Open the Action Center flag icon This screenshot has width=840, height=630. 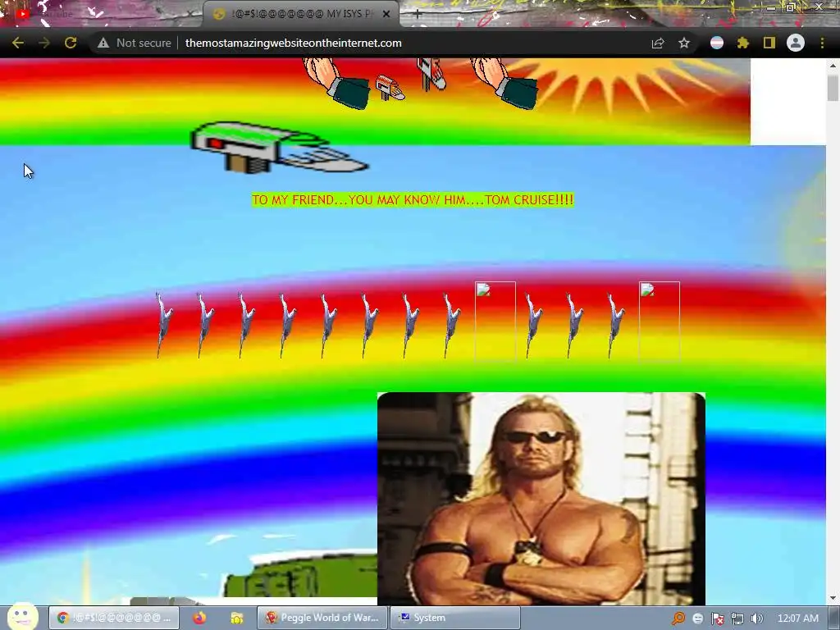(x=717, y=619)
